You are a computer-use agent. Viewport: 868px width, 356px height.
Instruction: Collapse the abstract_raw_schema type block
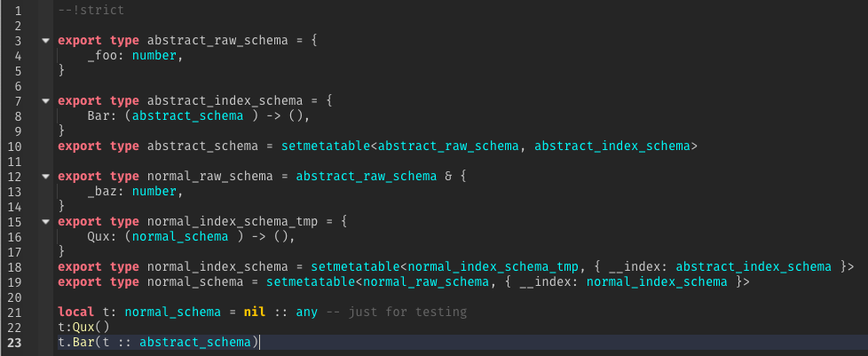coord(44,41)
